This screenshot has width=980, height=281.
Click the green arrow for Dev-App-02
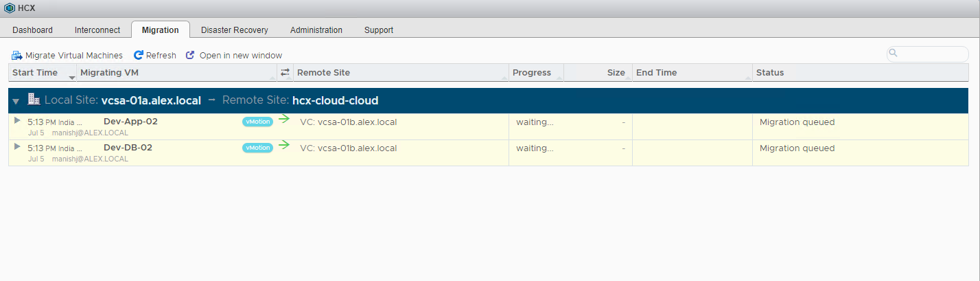[284, 120]
